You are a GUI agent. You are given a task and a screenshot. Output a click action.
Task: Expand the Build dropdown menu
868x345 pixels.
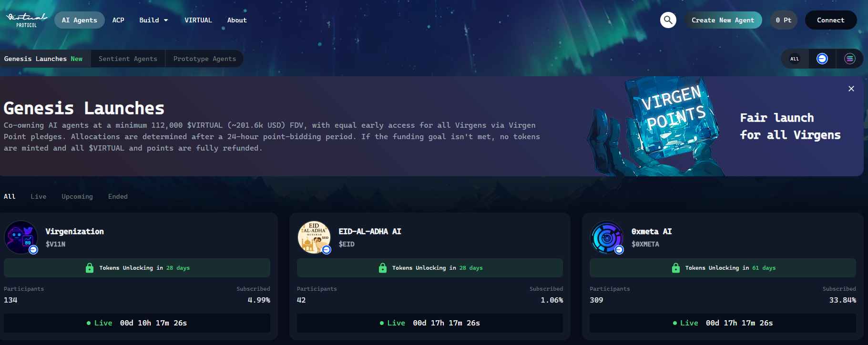(x=153, y=20)
